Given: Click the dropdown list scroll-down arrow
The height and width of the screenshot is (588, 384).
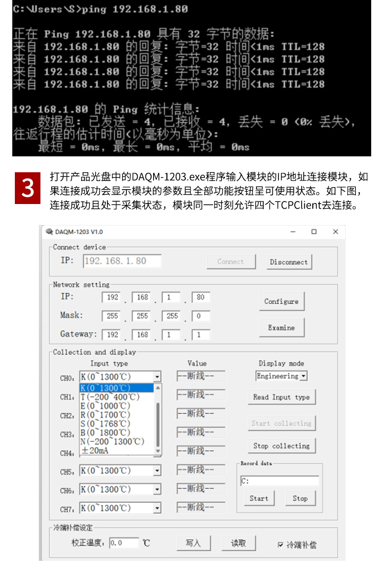Looking at the screenshot, I should coord(158,451).
